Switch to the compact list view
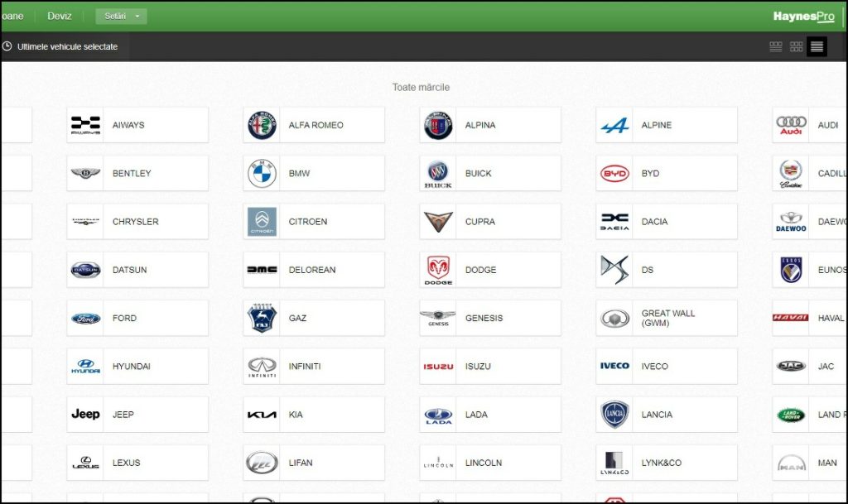The height and width of the screenshot is (504, 848). (817, 46)
